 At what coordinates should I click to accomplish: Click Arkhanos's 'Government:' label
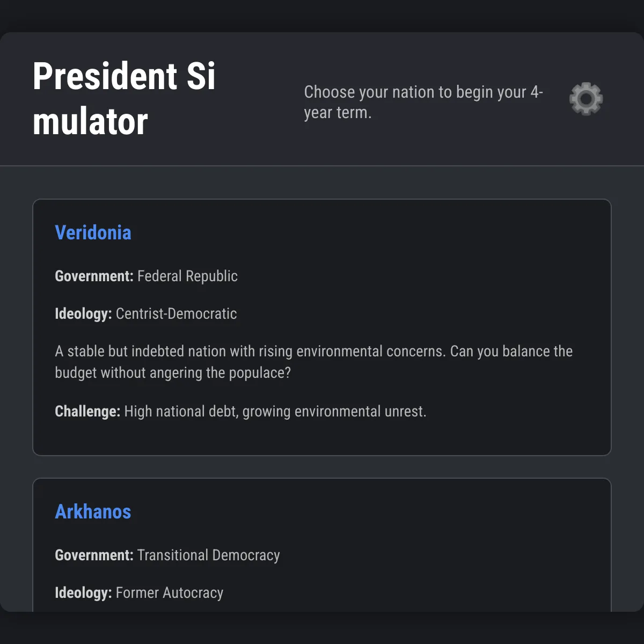point(94,555)
